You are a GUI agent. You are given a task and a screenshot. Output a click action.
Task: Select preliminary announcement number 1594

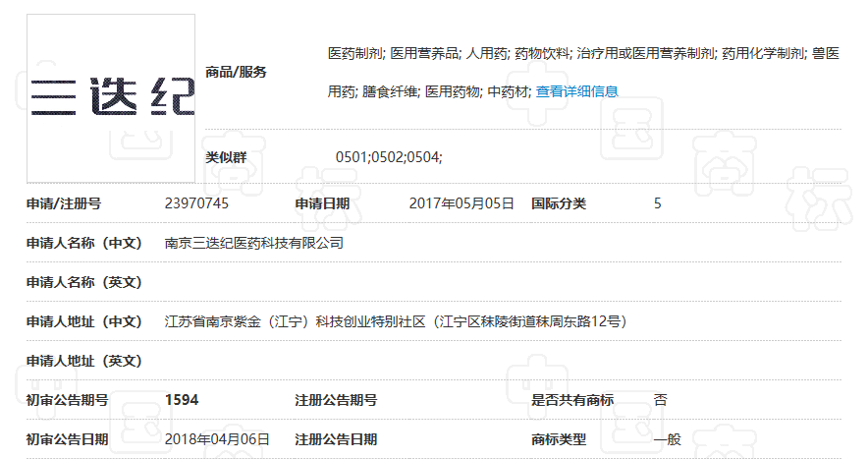point(182,400)
